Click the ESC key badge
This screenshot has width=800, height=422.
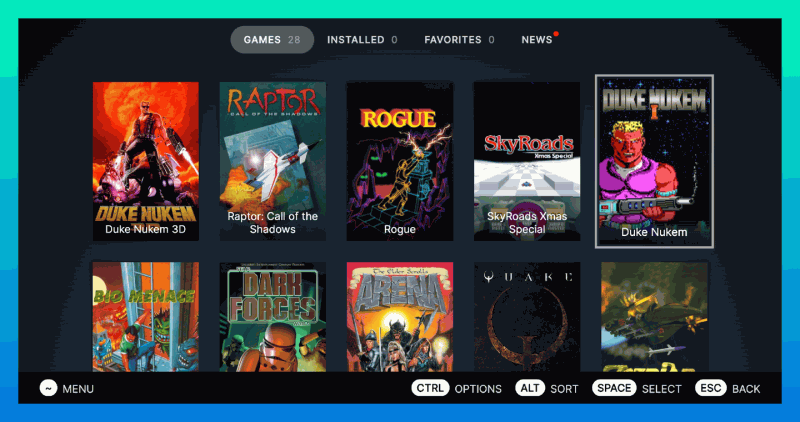coord(711,388)
